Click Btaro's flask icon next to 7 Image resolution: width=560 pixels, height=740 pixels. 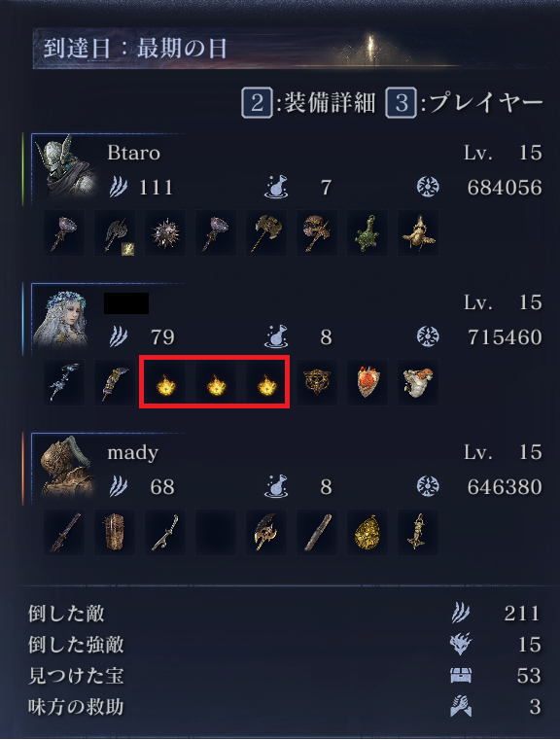pos(276,187)
